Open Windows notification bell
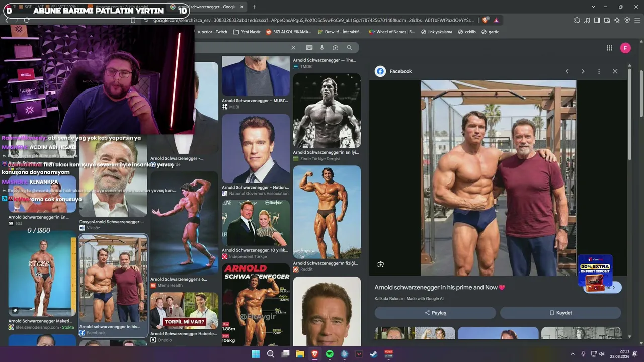 [635, 354]
